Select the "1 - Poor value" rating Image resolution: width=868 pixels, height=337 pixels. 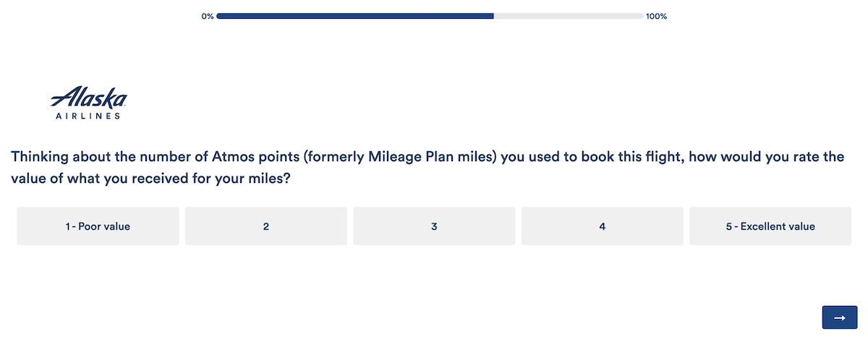(98, 226)
